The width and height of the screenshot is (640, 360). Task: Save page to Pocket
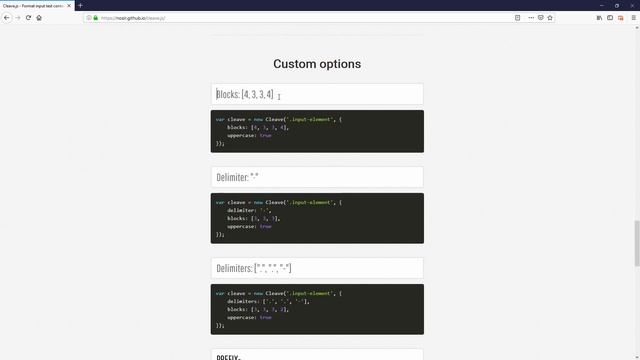click(540, 18)
